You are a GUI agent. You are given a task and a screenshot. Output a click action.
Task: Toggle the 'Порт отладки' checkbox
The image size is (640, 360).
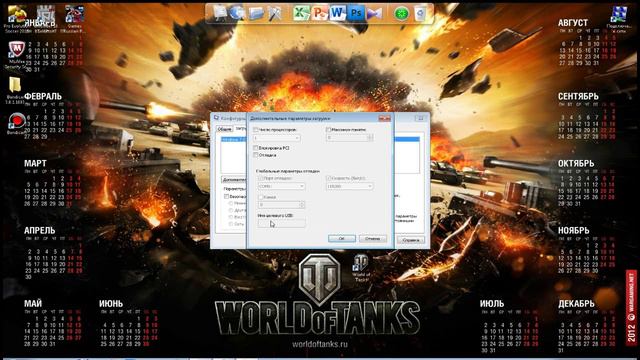260,178
